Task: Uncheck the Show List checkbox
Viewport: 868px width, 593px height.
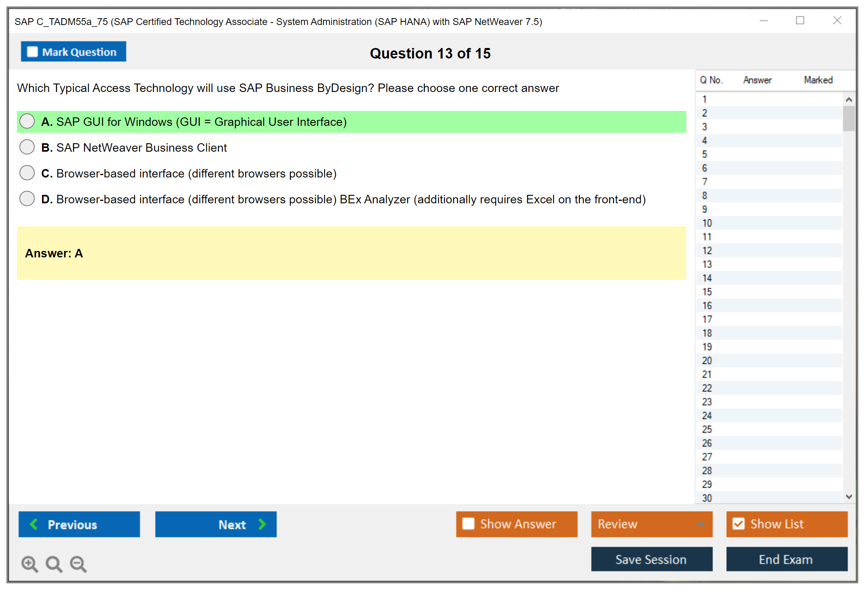Action: 738,524
